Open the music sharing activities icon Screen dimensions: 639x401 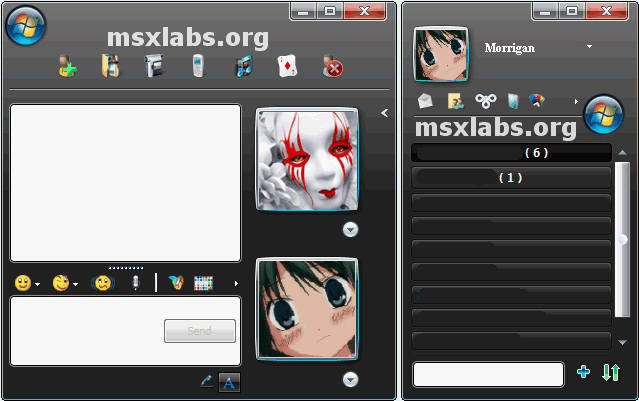(x=244, y=66)
